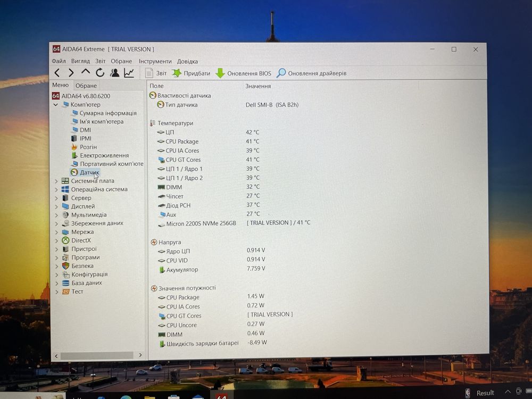Click Оновлення BIOS toolbar button

pyautogui.click(x=244, y=73)
